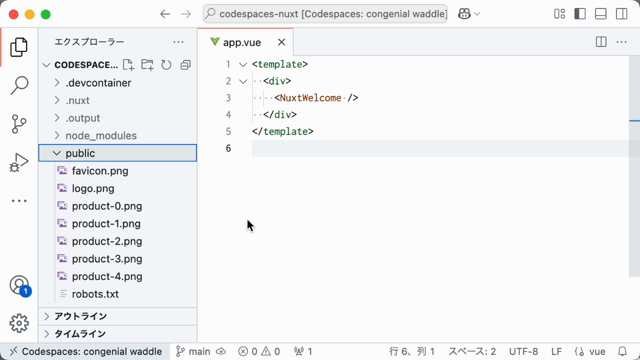Toggle the bottom panel visibility

coord(601,14)
